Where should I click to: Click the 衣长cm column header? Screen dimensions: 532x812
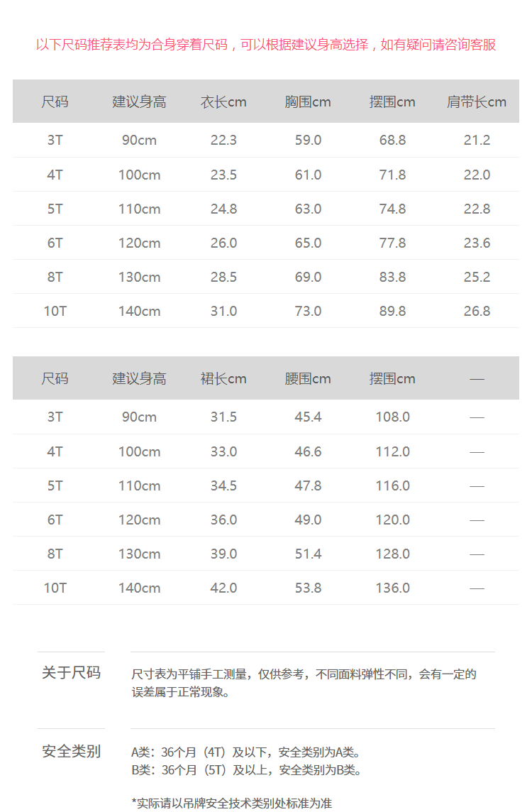[x=223, y=102]
